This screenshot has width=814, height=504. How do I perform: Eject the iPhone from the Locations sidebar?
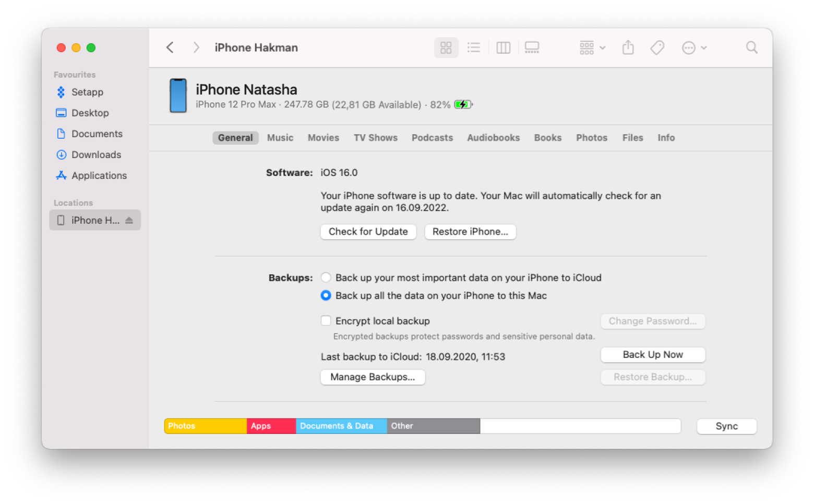(x=129, y=220)
